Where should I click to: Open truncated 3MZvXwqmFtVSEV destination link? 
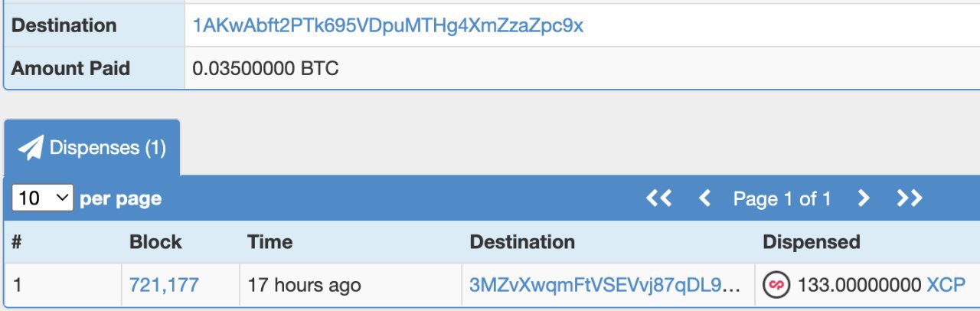604,286
